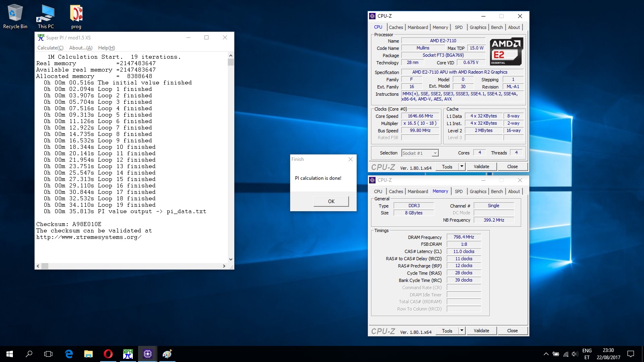Viewport: 644px width, 362px height.
Task: Click Close button in lower CPU-Z window
Action: click(512, 331)
